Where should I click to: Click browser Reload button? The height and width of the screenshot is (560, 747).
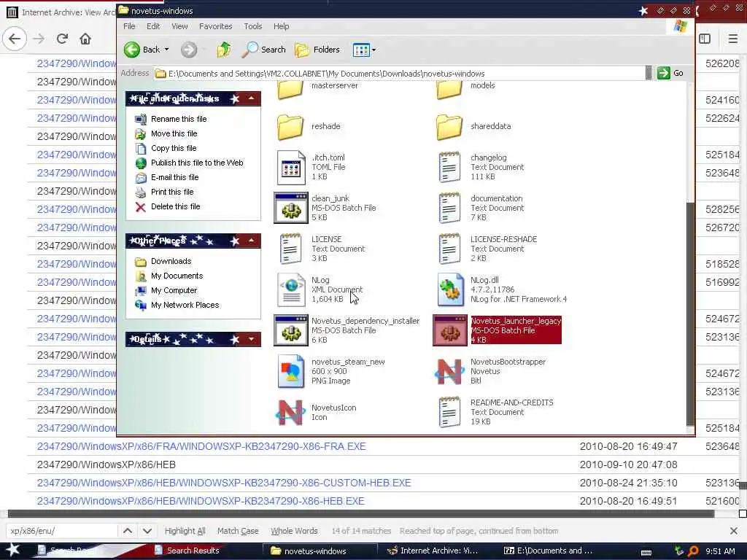pyautogui.click(x=63, y=39)
